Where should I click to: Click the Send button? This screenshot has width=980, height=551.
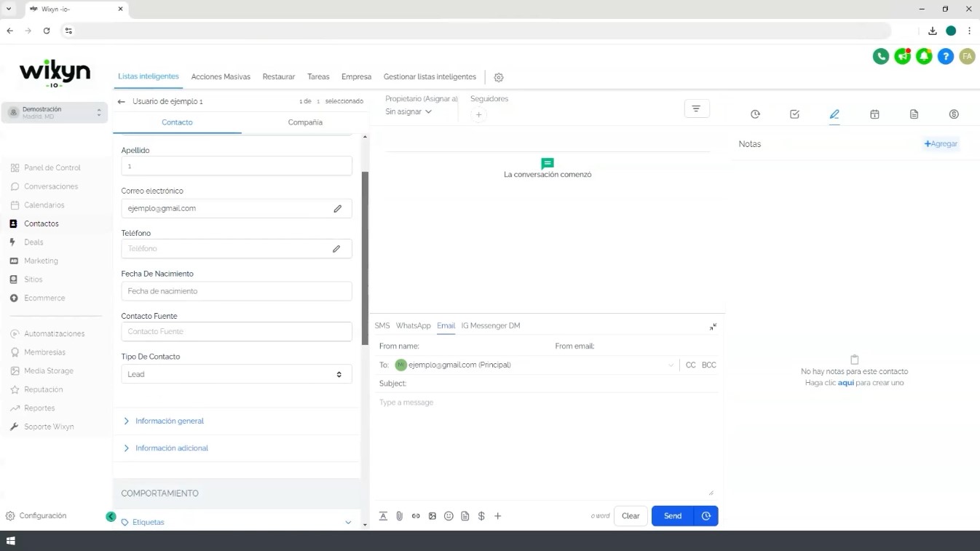[673, 516]
